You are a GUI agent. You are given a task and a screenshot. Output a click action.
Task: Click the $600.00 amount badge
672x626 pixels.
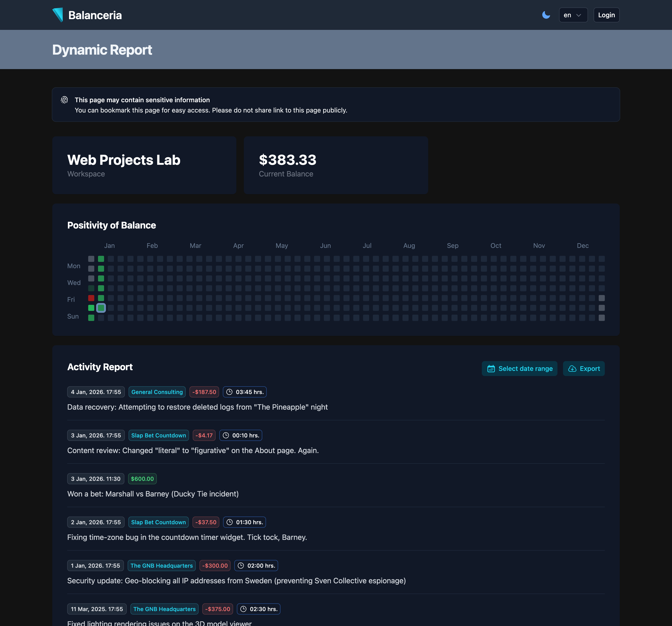coord(142,478)
